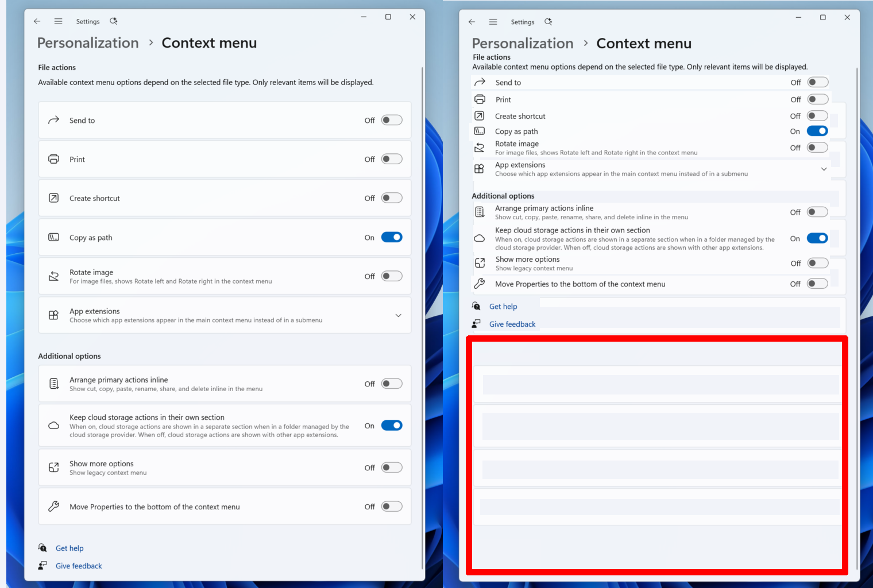Open Get help link in left window

pyautogui.click(x=69, y=548)
